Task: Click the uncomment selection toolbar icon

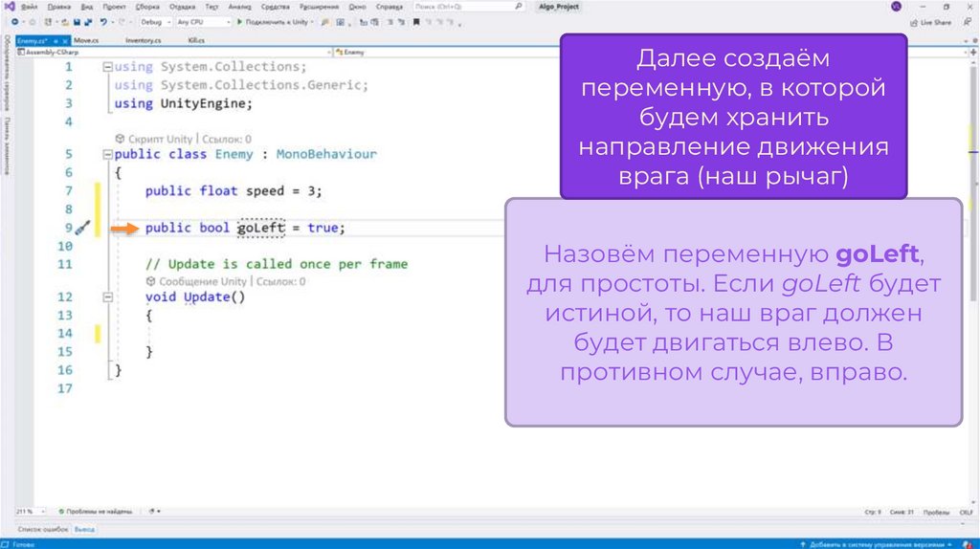Action: click(x=401, y=22)
